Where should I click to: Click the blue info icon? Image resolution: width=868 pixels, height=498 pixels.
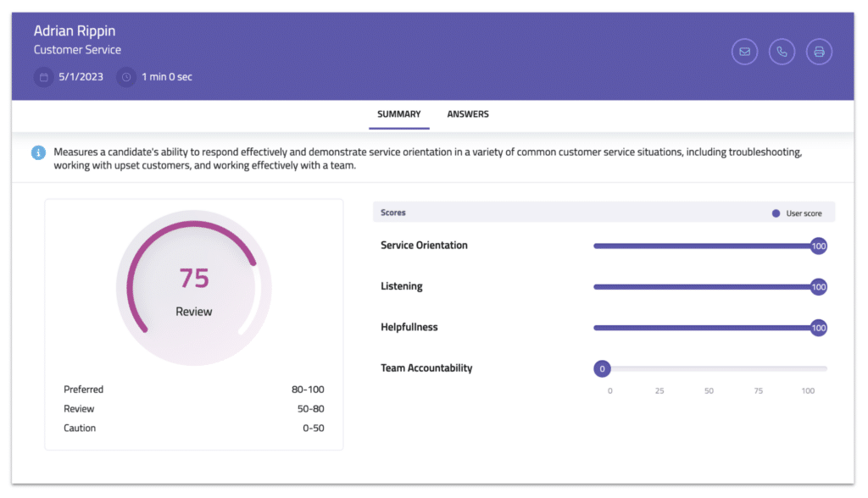coord(38,152)
